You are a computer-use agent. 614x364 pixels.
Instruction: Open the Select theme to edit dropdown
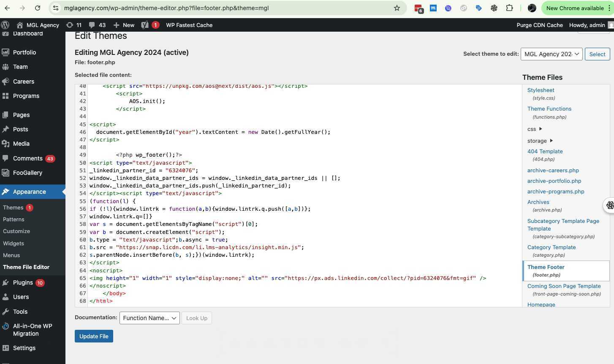coord(551,54)
